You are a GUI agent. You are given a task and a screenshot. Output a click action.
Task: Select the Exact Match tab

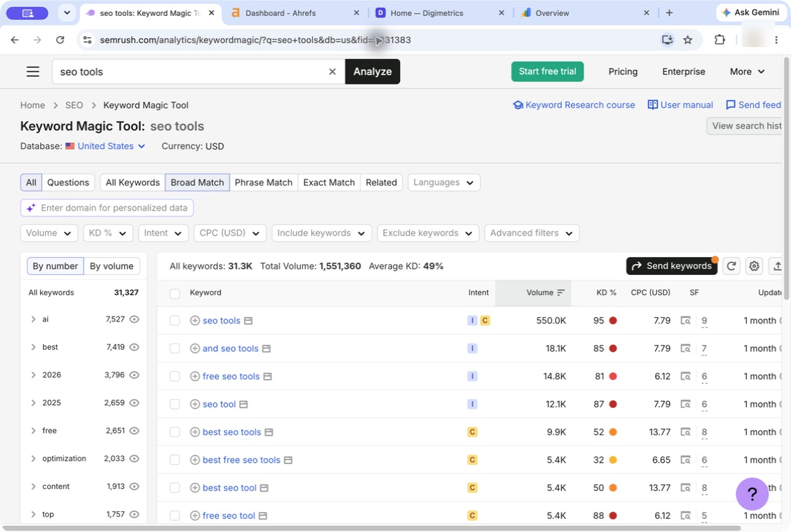[329, 183]
